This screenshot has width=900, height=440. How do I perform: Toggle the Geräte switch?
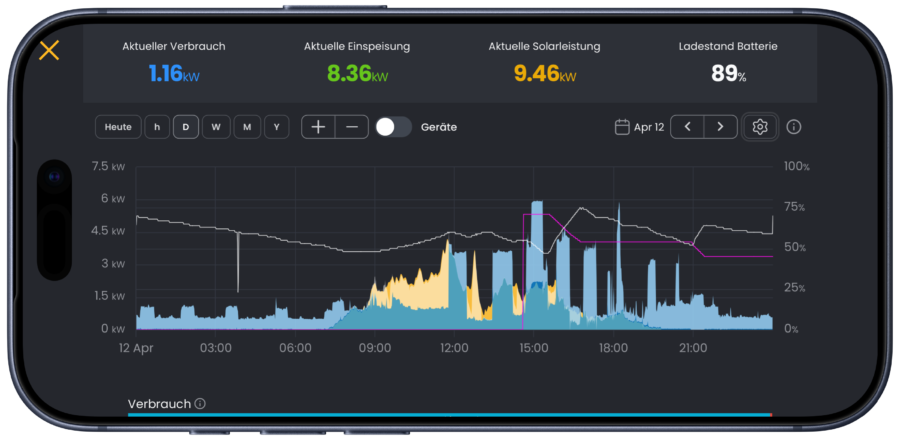394,127
